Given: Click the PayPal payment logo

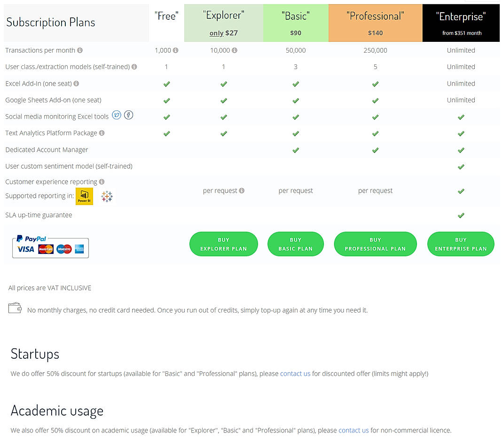Looking at the screenshot, I should click(31, 238).
